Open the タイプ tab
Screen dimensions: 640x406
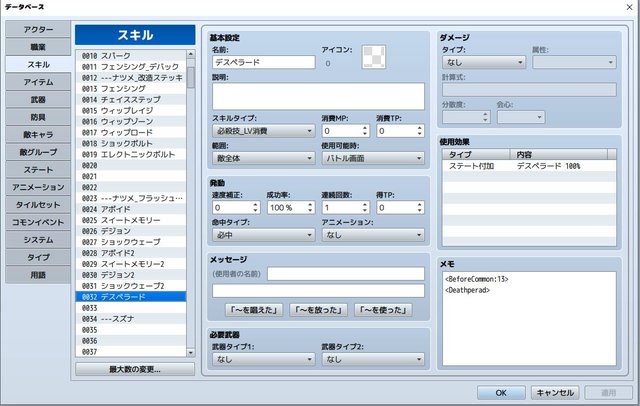pos(38,257)
